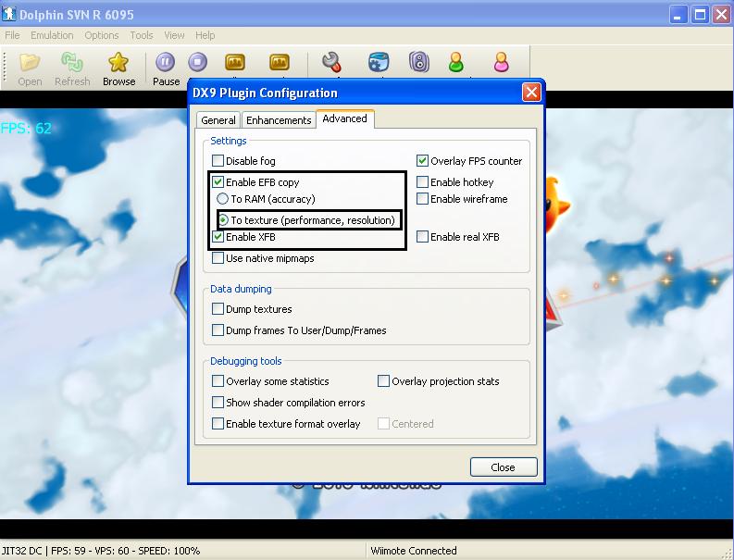Close DX9 Plugin Configuration with red X
The height and width of the screenshot is (560, 734).
pyautogui.click(x=531, y=93)
